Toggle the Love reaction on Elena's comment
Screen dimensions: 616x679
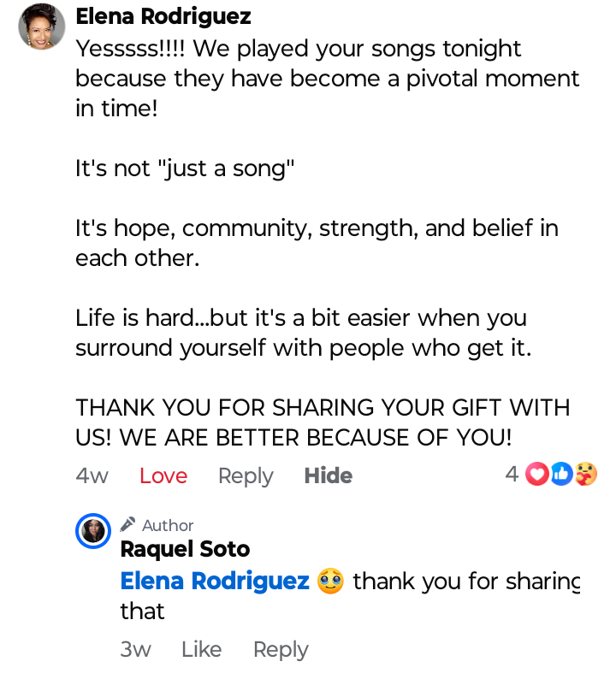tap(163, 475)
